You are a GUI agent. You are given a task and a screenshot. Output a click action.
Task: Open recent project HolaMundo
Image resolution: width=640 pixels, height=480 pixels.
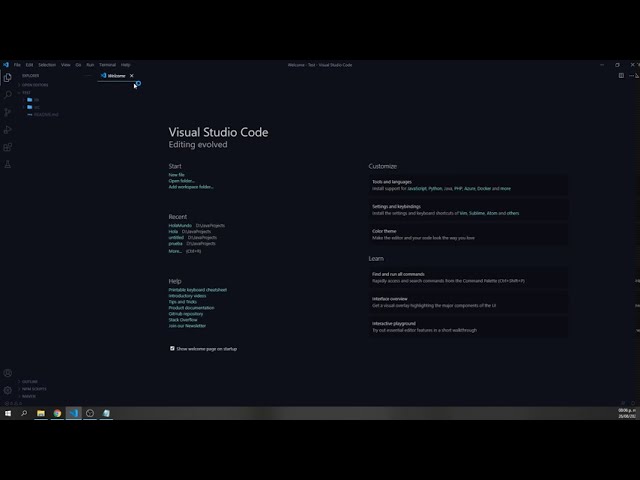pyautogui.click(x=180, y=225)
